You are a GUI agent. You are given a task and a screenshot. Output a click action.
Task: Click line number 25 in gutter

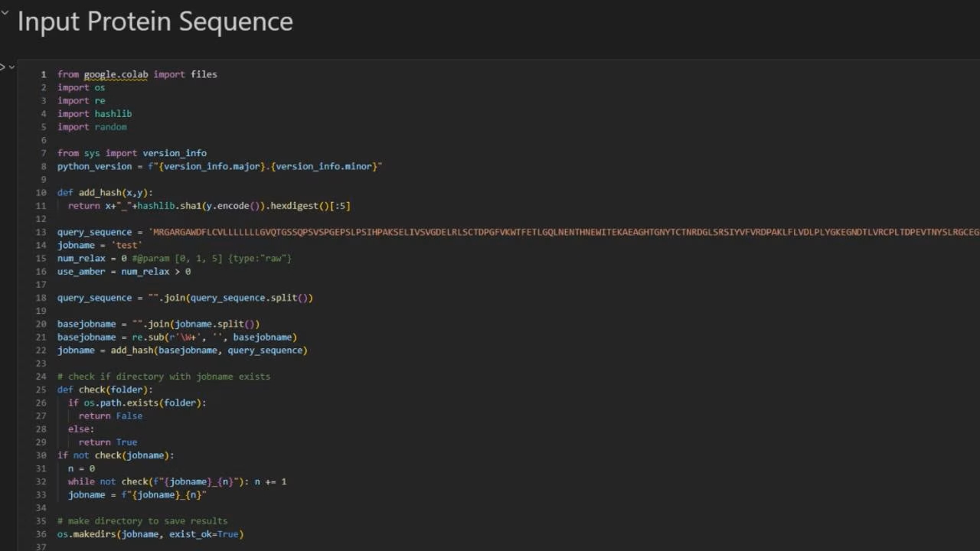point(41,390)
